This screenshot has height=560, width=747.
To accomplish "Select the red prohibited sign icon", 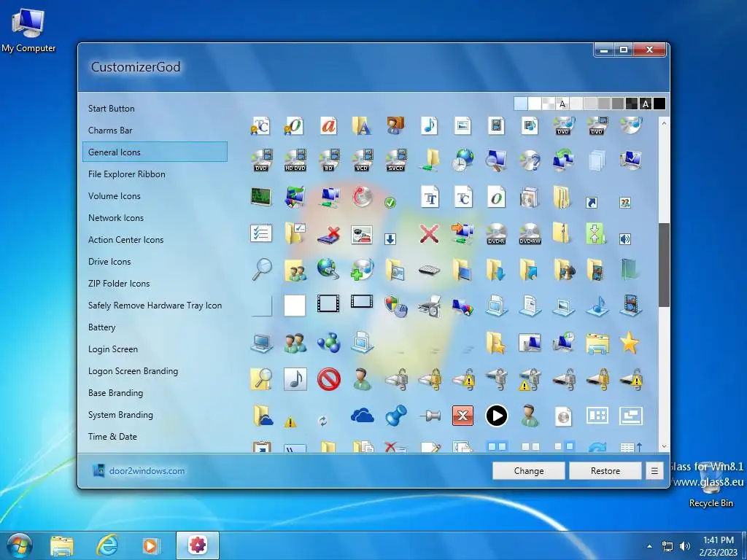I will pyautogui.click(x=329, y=379).
